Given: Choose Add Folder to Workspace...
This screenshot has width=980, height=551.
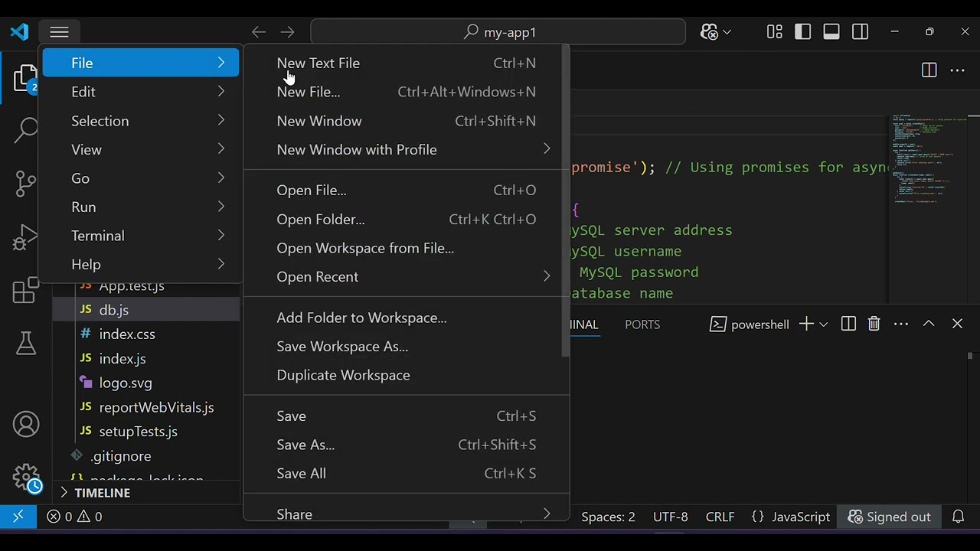Looking at the screenshot, I should point(406,318).
